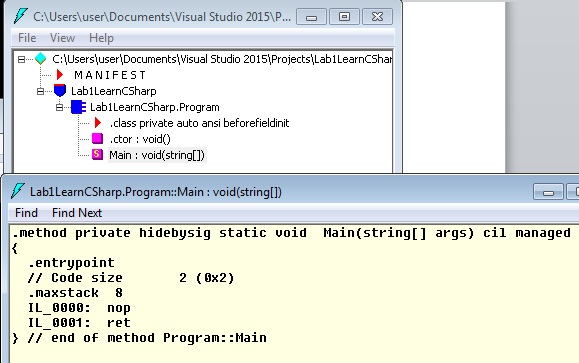
Task: Click the red arrow icon beside .class private
Action: tap(97, 123)
